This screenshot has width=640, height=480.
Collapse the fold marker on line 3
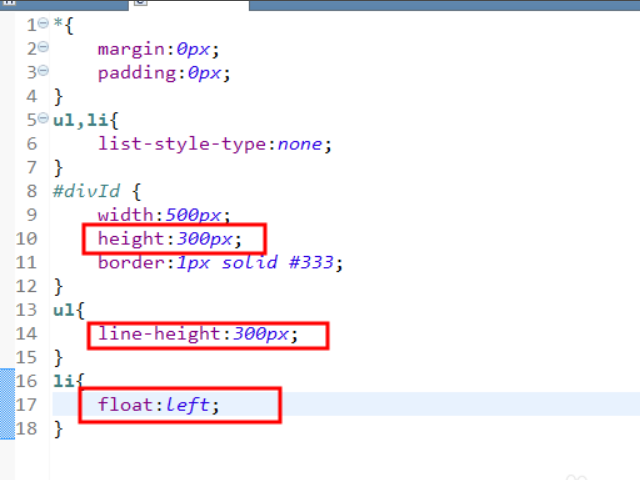pos(43,71)
